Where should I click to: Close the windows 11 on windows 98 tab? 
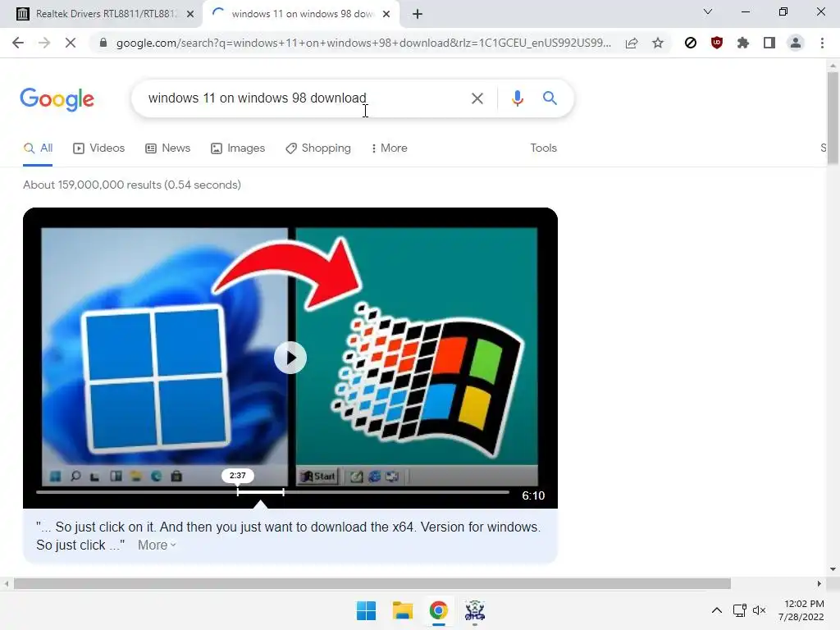click(x=386, y=15)
